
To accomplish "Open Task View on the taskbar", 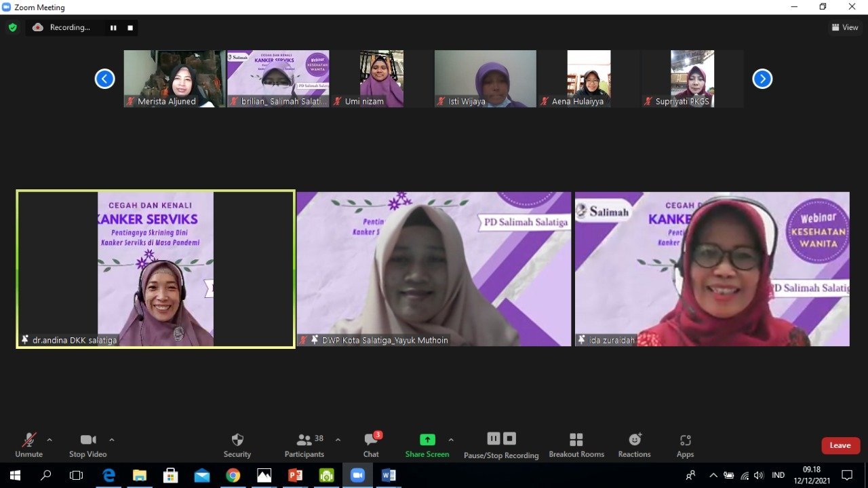I will point(77,475).
